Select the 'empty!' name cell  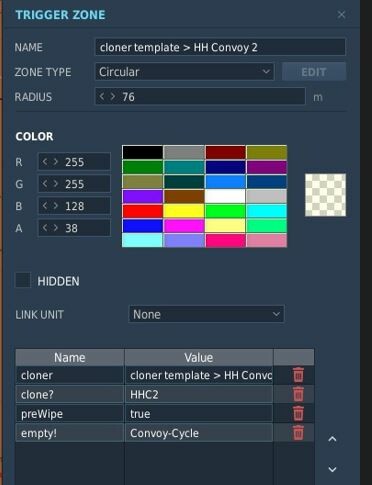[x=70, y=433]
